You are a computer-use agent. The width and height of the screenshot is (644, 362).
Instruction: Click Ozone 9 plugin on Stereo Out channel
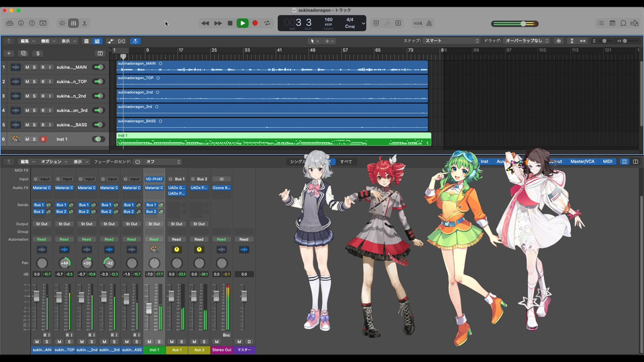click(221, 188)
